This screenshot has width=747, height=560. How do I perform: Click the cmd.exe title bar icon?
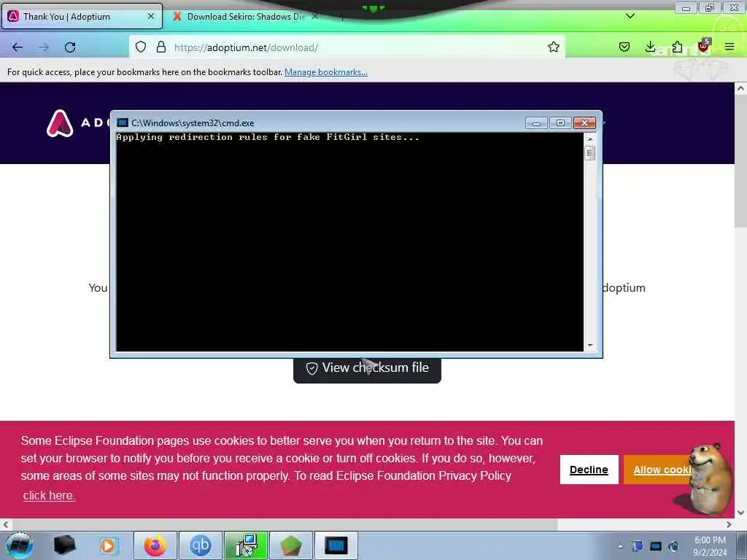(123, 122)
